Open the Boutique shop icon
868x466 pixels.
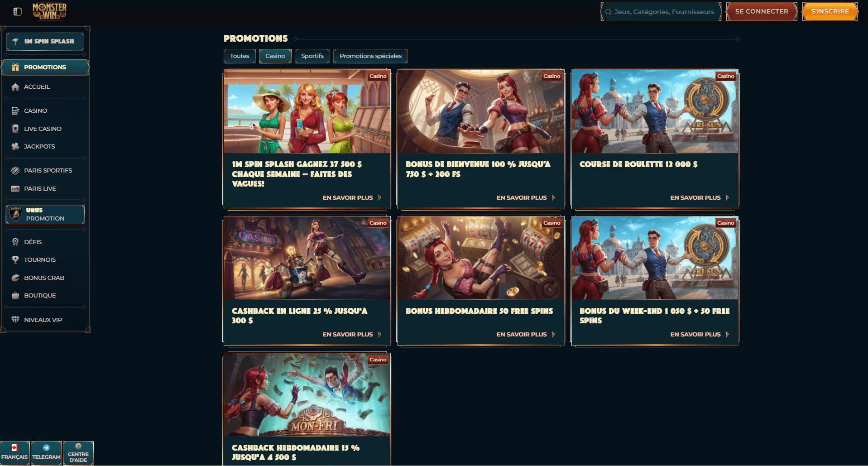pos(16,295)
